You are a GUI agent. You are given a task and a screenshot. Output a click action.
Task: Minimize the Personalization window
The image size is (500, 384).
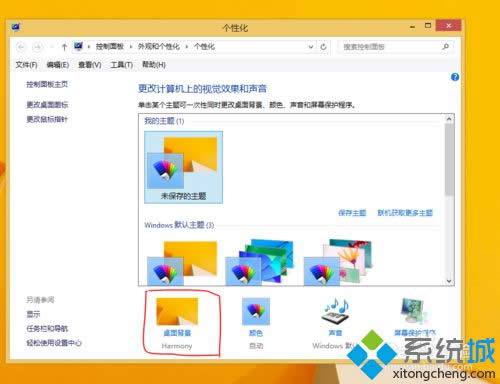[412, 26]
